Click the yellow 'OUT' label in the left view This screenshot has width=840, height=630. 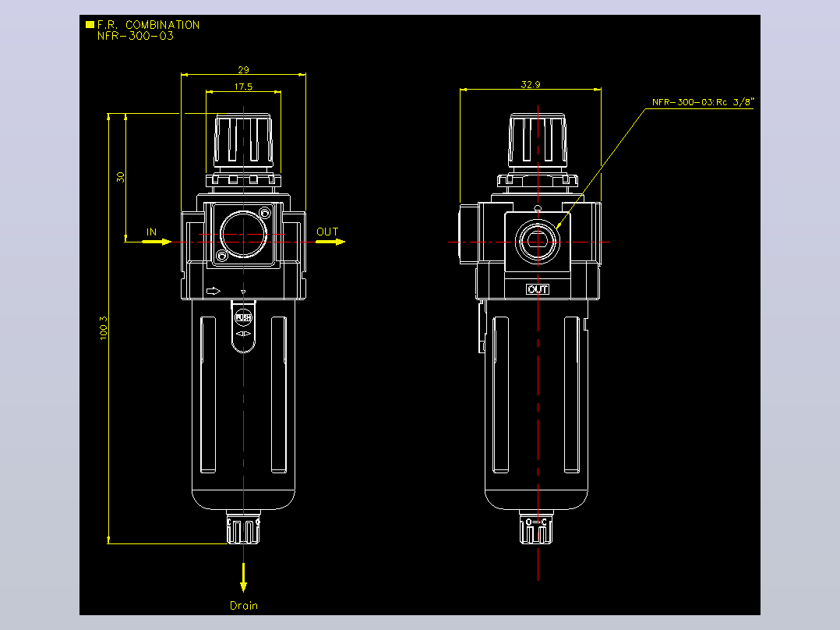(327, 232)
